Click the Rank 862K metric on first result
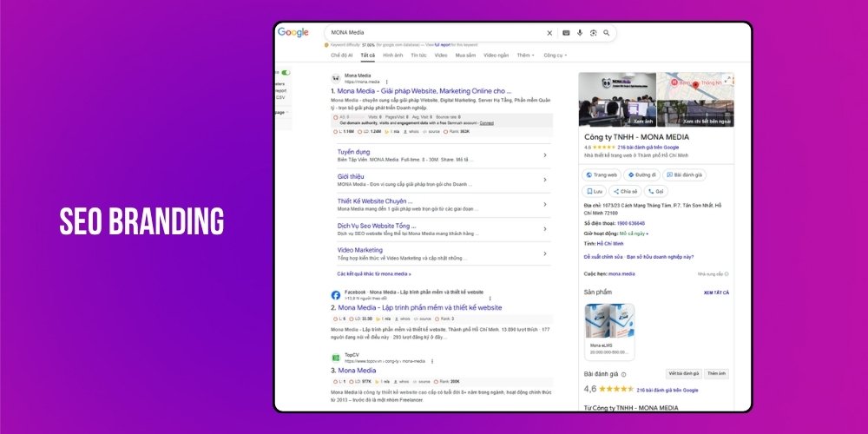The width and height of the screenshot is (868, 434). (457, 132)
